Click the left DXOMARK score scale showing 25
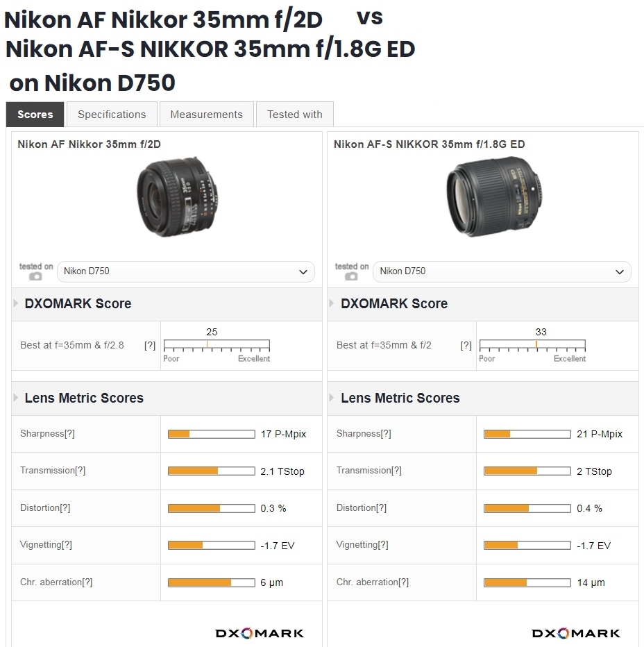This screenshot has height=647, width=644. point(216,345)
